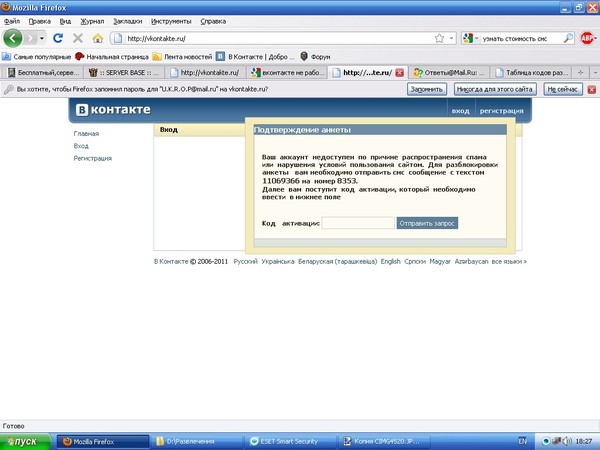Click 'Никогда для этого сайта' button

point(495,89)
